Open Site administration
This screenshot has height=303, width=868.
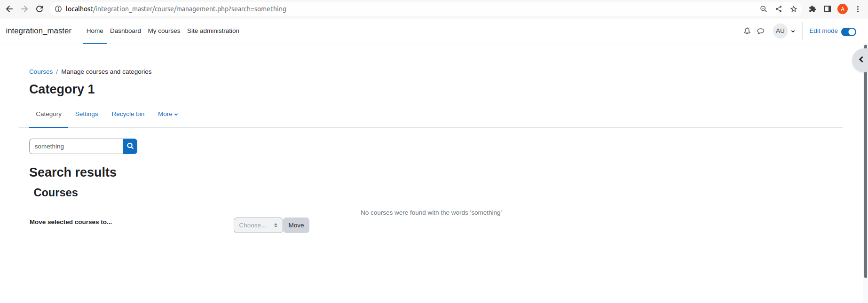point(213,31)
